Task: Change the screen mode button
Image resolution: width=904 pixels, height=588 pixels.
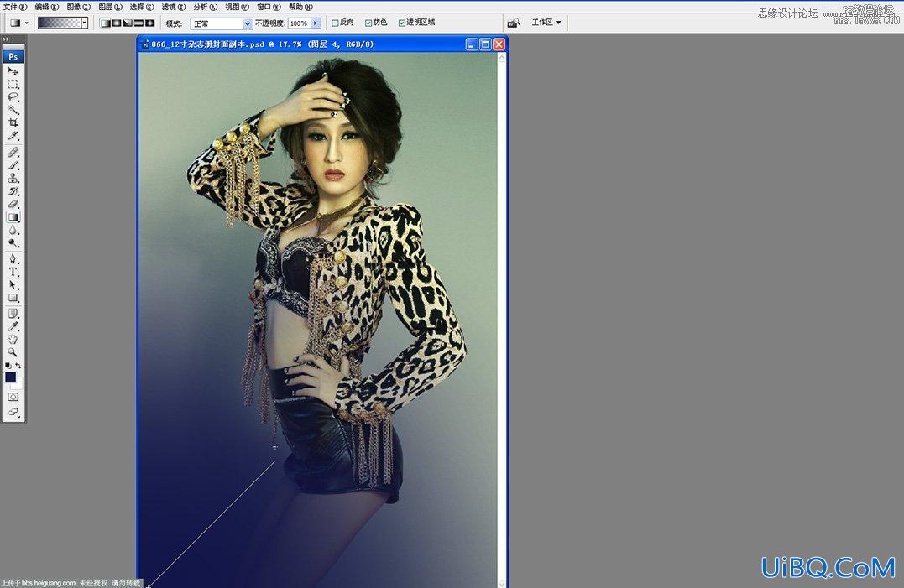Action: tap(13, 412)
